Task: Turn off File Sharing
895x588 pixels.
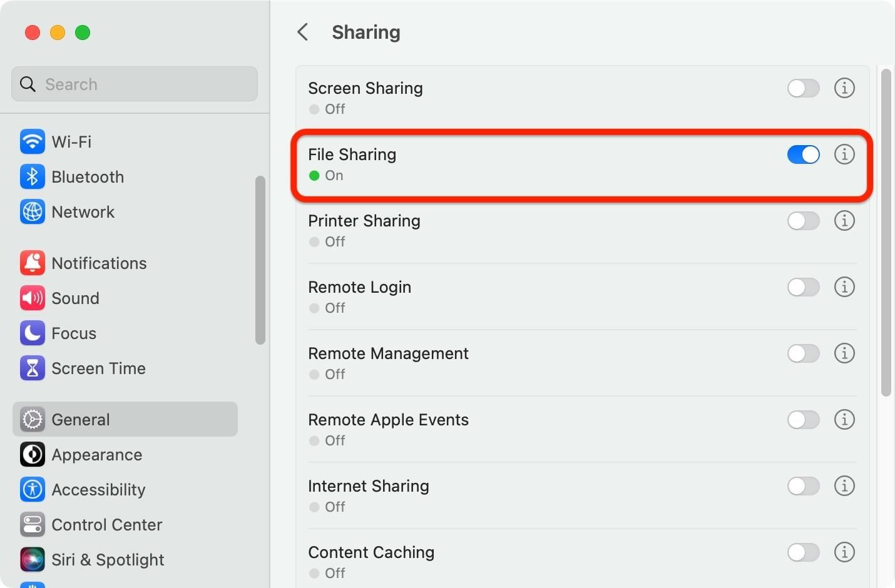Action: (803, 155)
